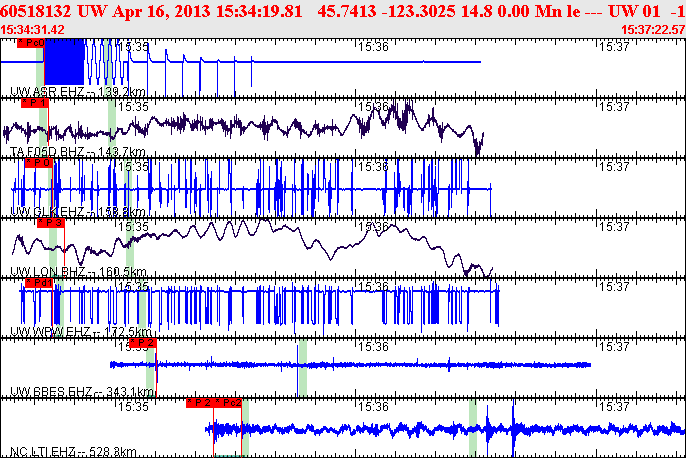
Task: Select the P 2 pick flag on BBES trace
Action: pos(143,343)
